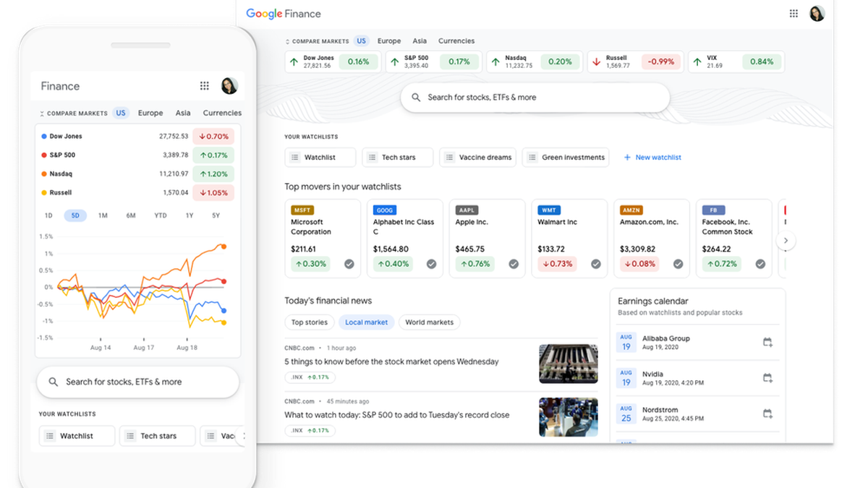
Task: Select the Local market news filter
Action: (366, 322)
